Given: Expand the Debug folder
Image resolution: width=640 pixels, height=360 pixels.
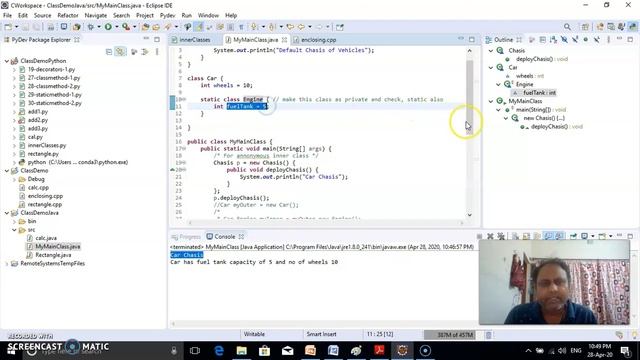Looking at the screenshot, I should pos(14,179).
